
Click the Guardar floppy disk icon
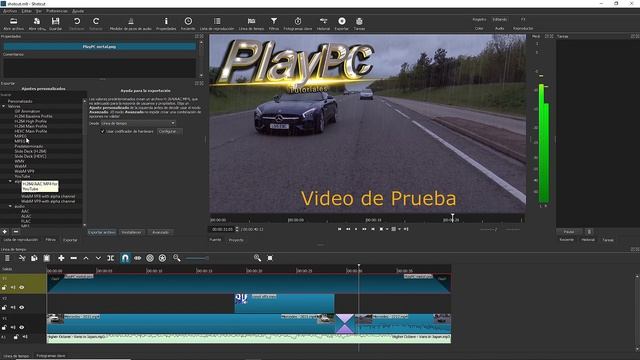point(56,21)
